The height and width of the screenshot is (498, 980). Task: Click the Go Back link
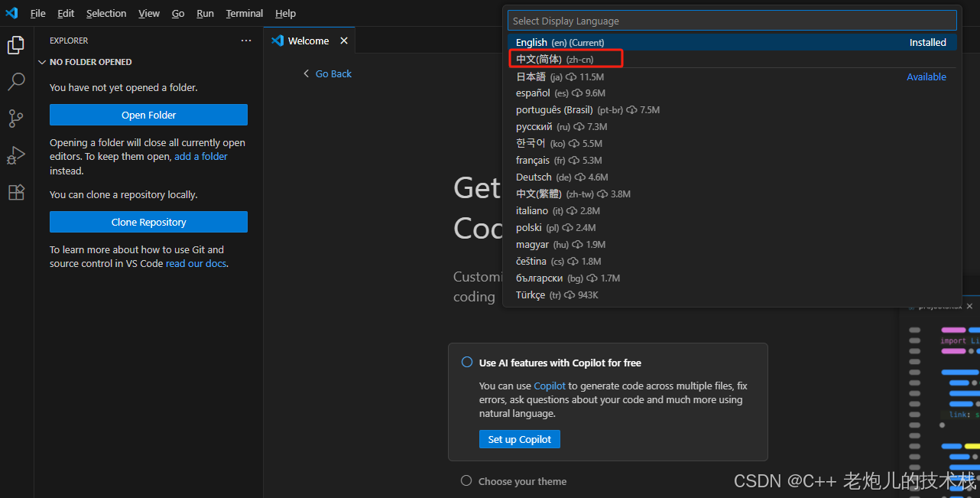(x=333, y=73)
